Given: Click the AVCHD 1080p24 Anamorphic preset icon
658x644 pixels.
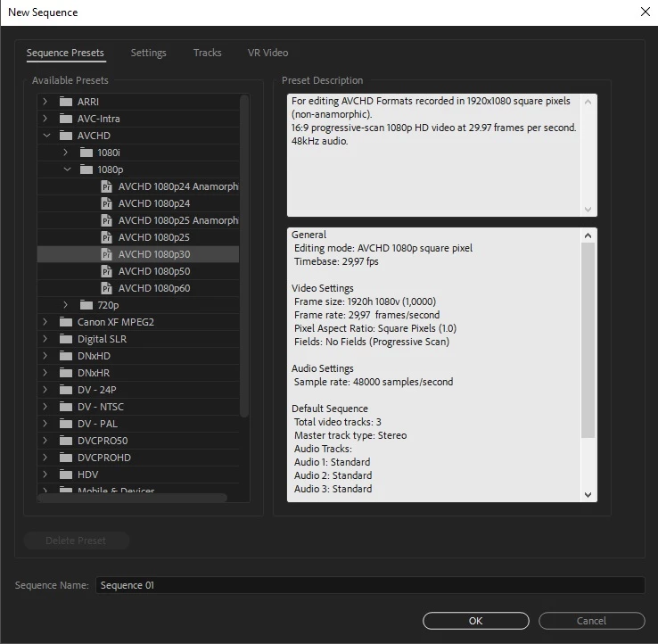Looking at the screenshot, I should (x=107, y=186).
